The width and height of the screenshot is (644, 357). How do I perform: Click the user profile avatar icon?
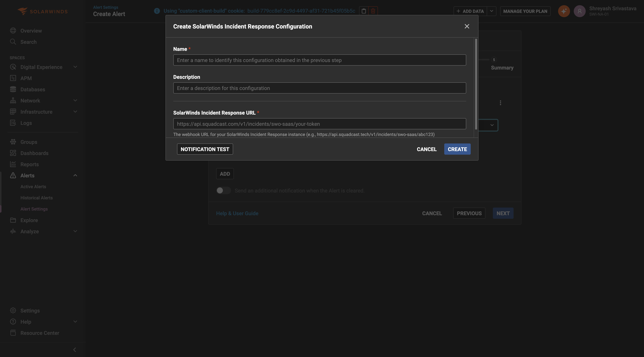click(580, 11)
